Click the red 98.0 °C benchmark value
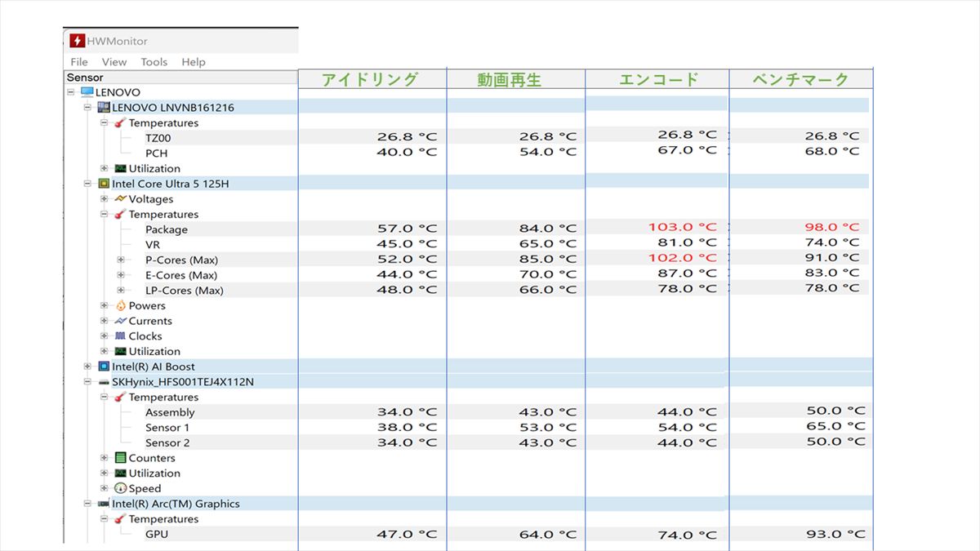The image size is (980, 551). [832, 227]
